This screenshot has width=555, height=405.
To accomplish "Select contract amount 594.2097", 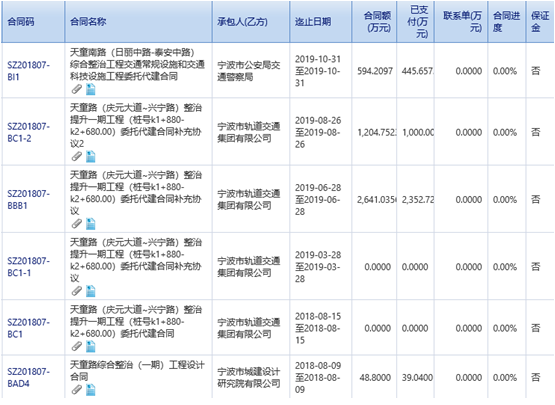I will click(x=375, y=71).
